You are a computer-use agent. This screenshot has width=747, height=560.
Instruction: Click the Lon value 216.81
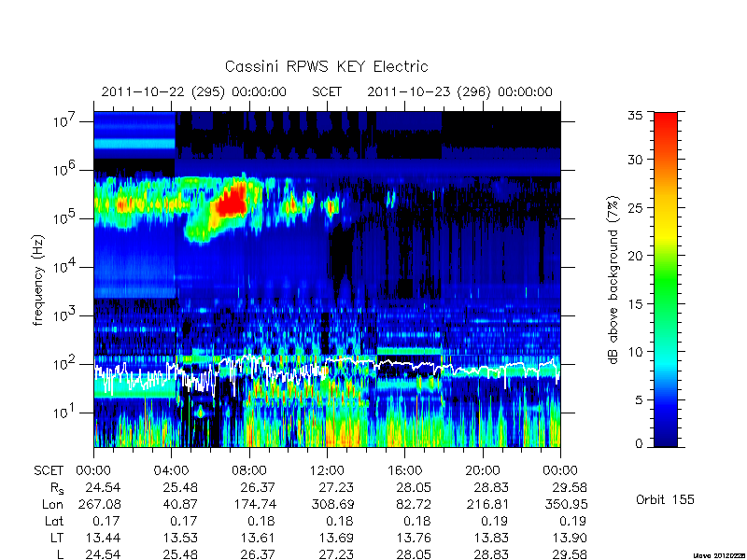486,504
